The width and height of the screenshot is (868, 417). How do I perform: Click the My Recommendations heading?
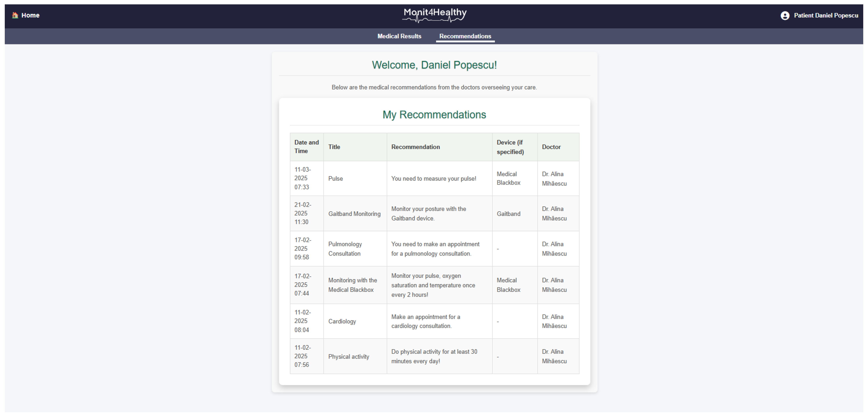434,115
